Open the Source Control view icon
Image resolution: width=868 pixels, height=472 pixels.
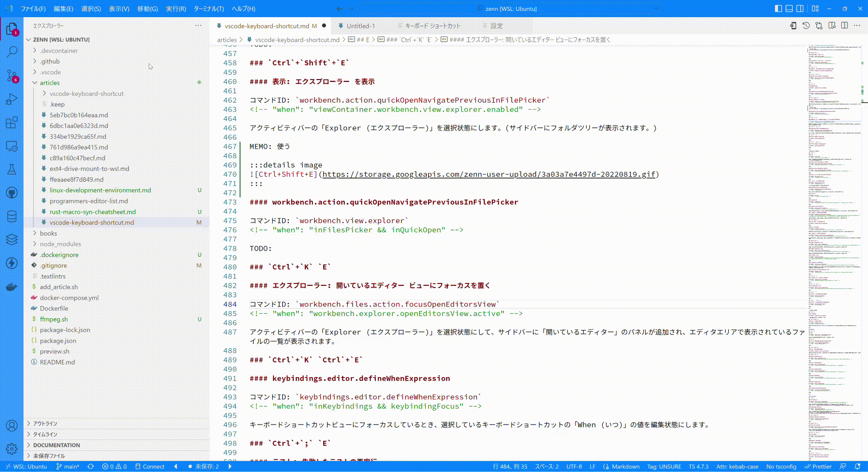coord(12,76)
